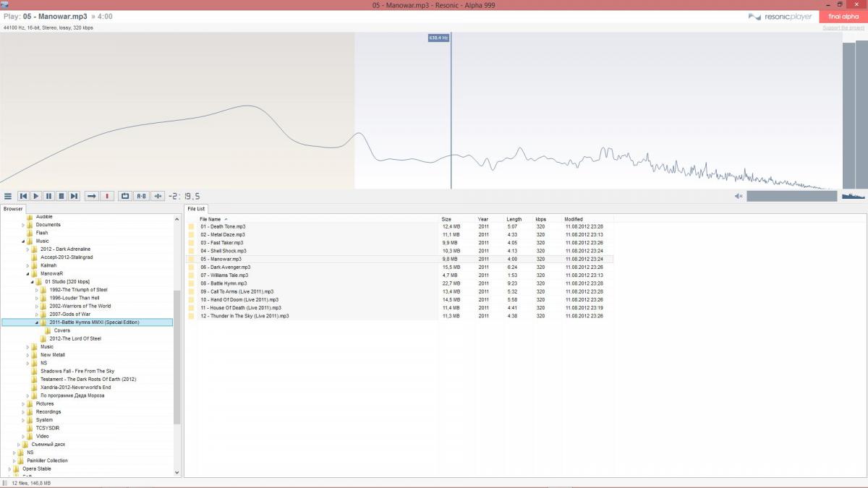
Task: Click the Audible folder icon
Action: pos(30,217)
